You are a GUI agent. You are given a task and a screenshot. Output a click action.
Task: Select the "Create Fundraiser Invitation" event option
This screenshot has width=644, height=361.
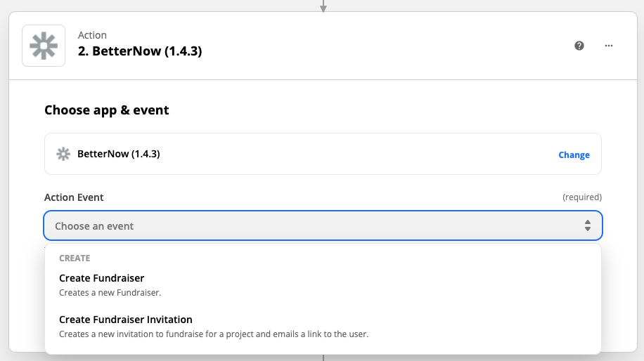(x=323, y=327)
